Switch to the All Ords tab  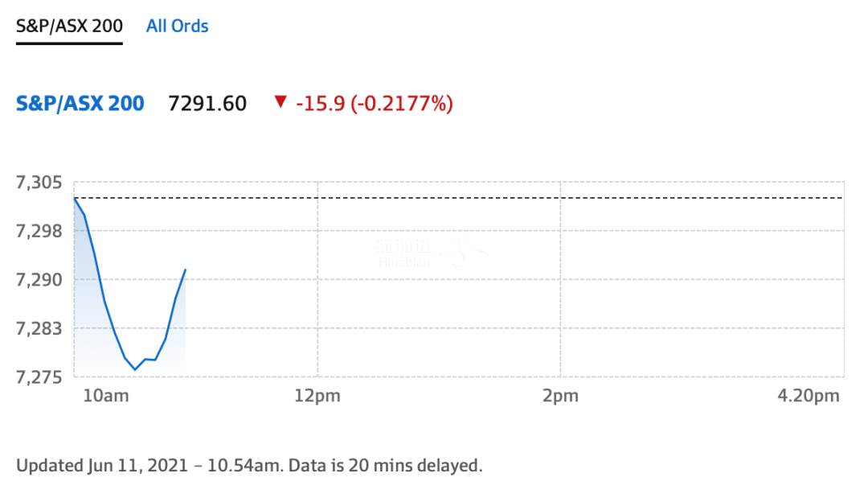pos(177,26)
